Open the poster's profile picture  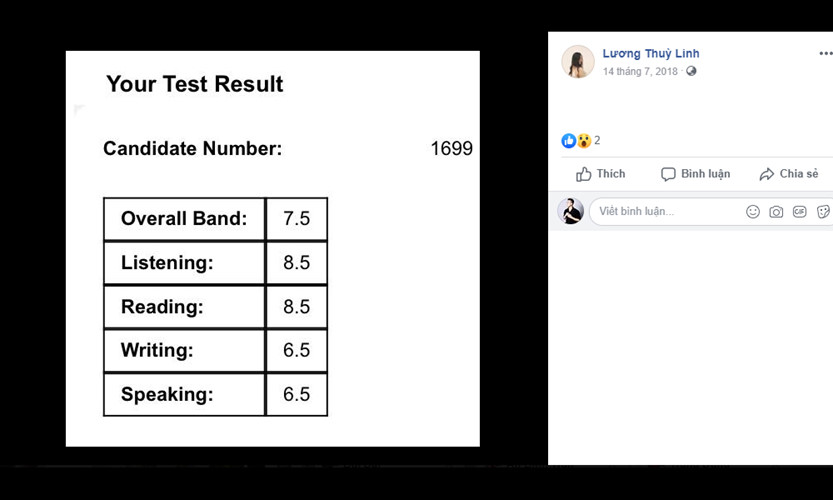coord(578,62)
